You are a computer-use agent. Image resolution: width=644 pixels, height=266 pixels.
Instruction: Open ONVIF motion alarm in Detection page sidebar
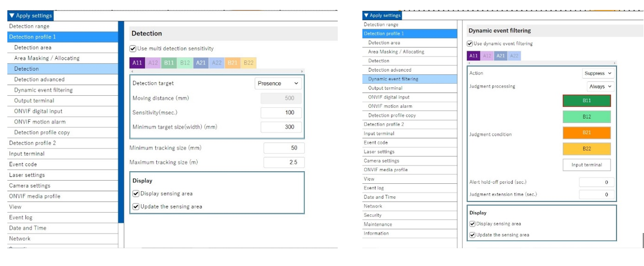63,122
